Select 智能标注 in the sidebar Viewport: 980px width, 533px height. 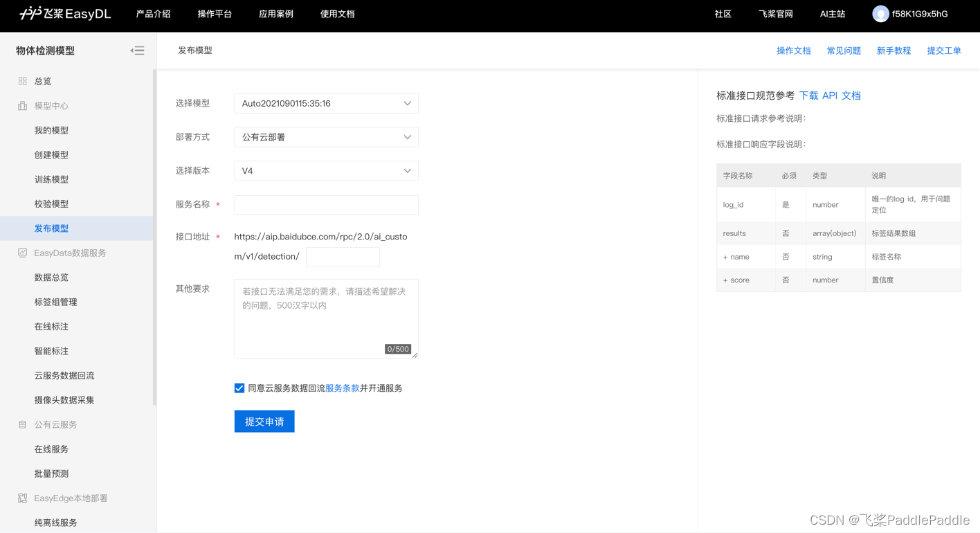pos(51,351)
